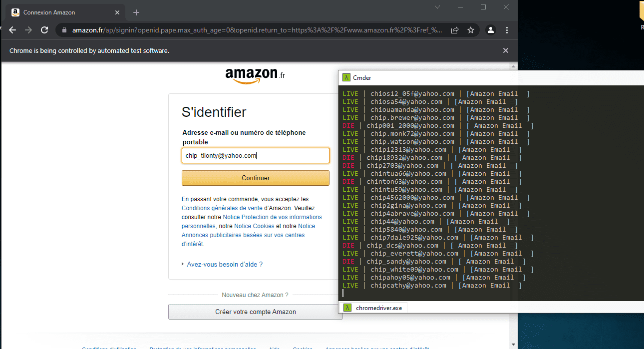Expand the "Avez-vous besoin d'aide ?" section
This screenshot has height=349, width=644.
(x=224, y=264)
